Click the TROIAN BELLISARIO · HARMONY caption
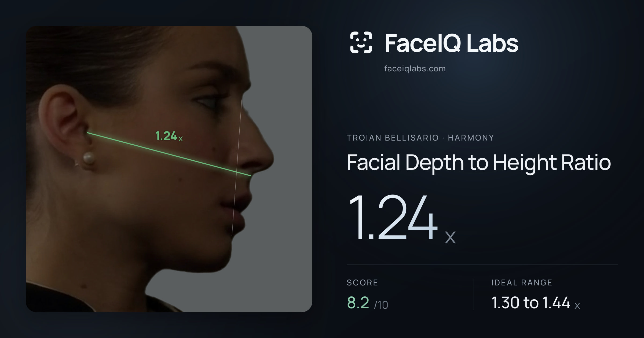Viewport: 644px width, 338px height. [x=420, y=138]
